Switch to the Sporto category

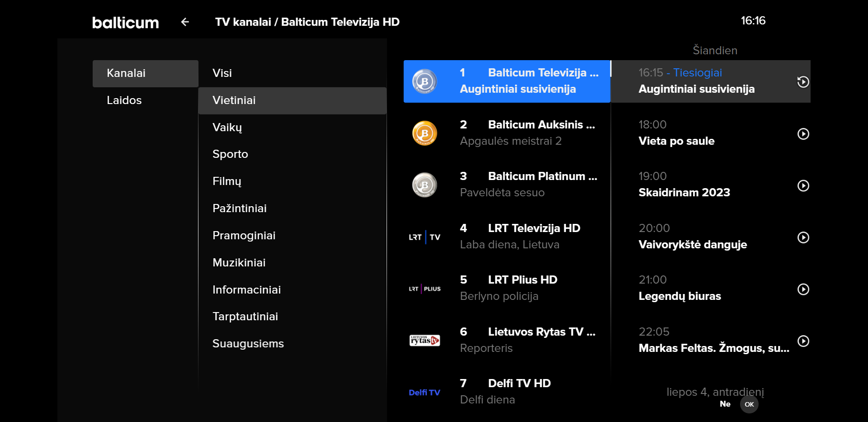point(292,154)
